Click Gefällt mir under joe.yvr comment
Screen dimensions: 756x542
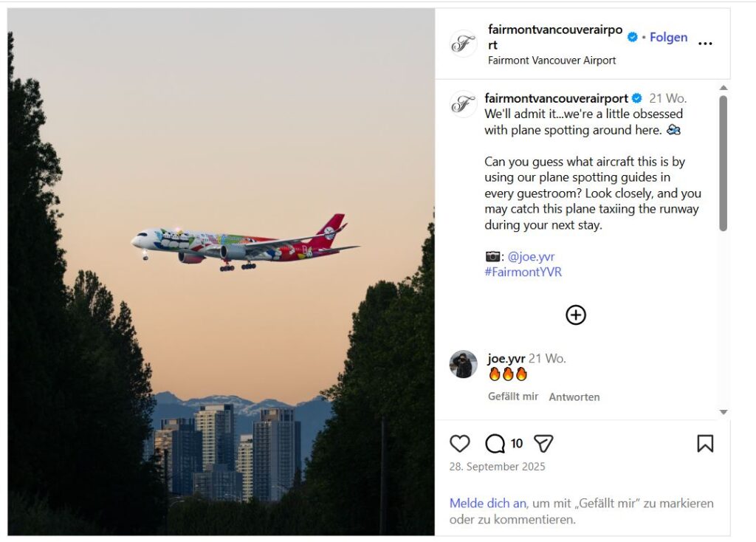(513, 397)
